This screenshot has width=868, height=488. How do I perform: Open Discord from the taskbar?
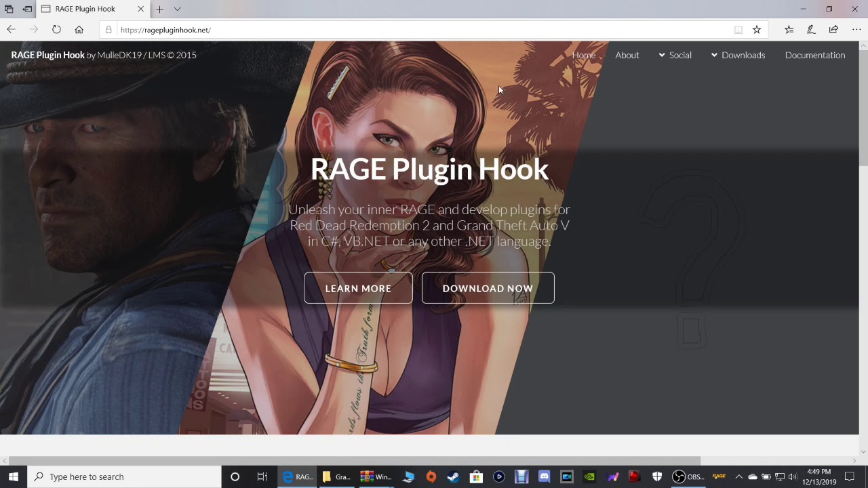[x=544, y=476]
